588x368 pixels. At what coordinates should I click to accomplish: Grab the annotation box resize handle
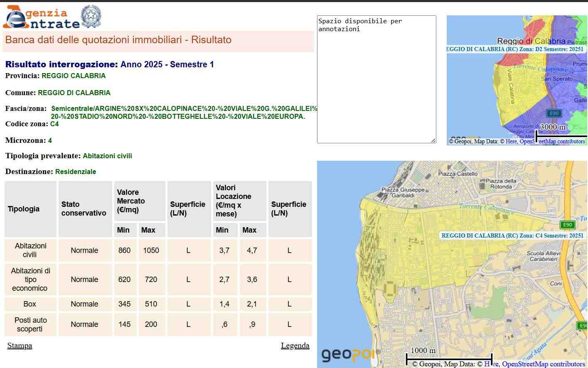433,140
